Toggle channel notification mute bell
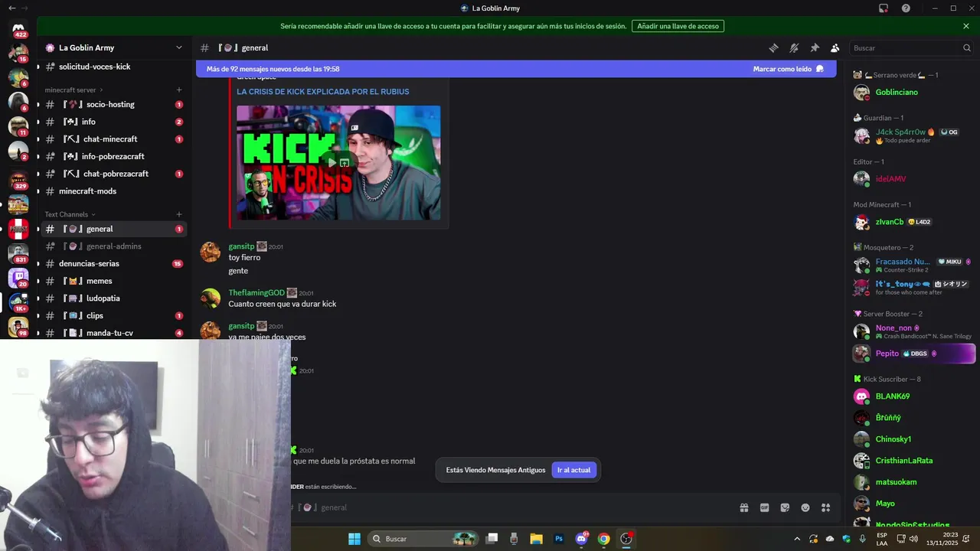980x551 pixels. pyautogui.click(x=794, y=47)
